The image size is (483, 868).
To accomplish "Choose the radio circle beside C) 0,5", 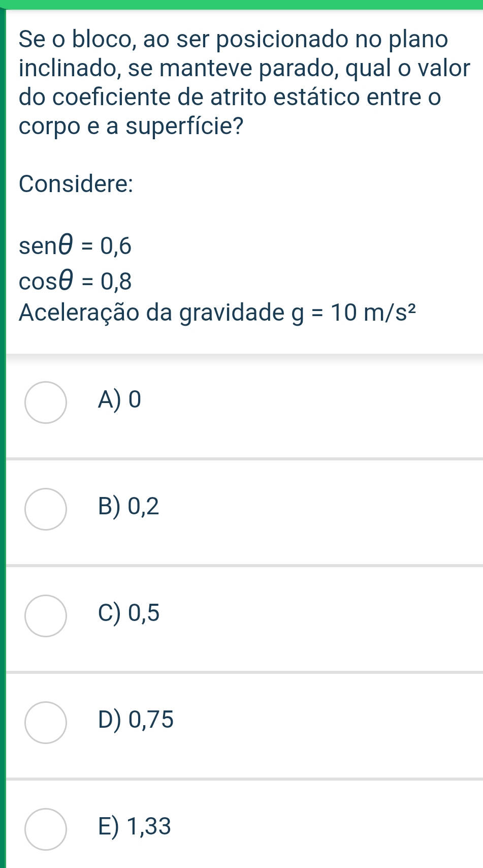I will (x=46, y=615).
